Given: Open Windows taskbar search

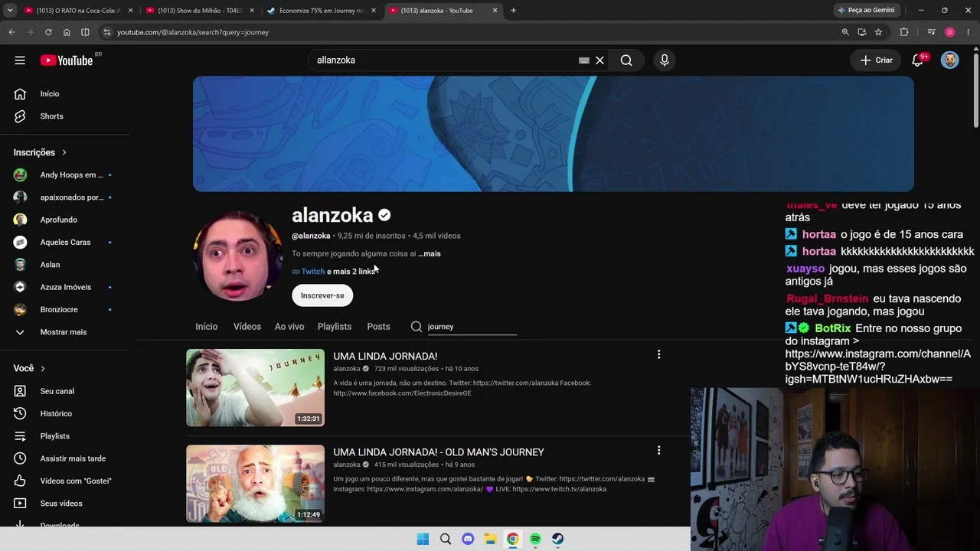Looking at the screenshot, I should pyautogui.click(x=446, y=539).
